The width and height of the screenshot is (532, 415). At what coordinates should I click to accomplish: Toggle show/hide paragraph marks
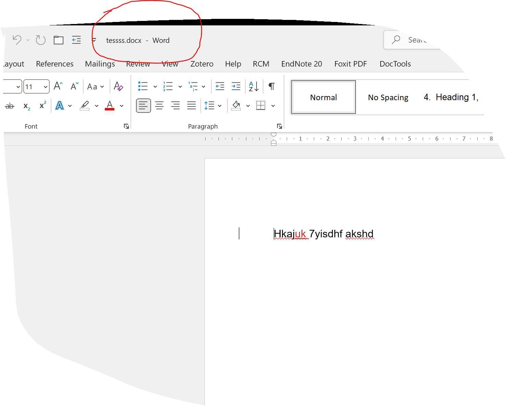[271, 86]
